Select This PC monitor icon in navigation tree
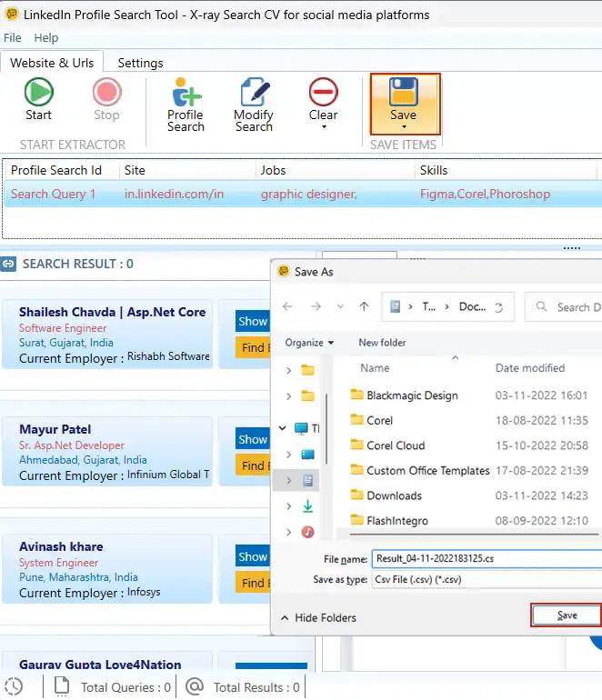 (301, 428)
